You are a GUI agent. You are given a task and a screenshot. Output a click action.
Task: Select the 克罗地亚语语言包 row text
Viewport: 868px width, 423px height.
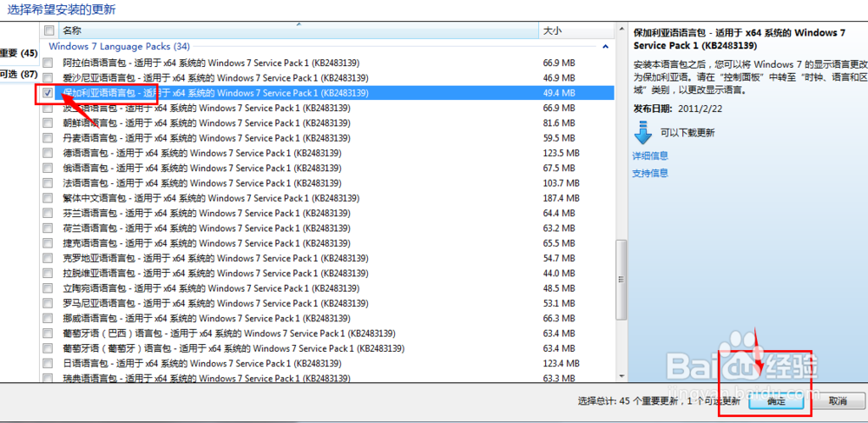pos(216,258)
